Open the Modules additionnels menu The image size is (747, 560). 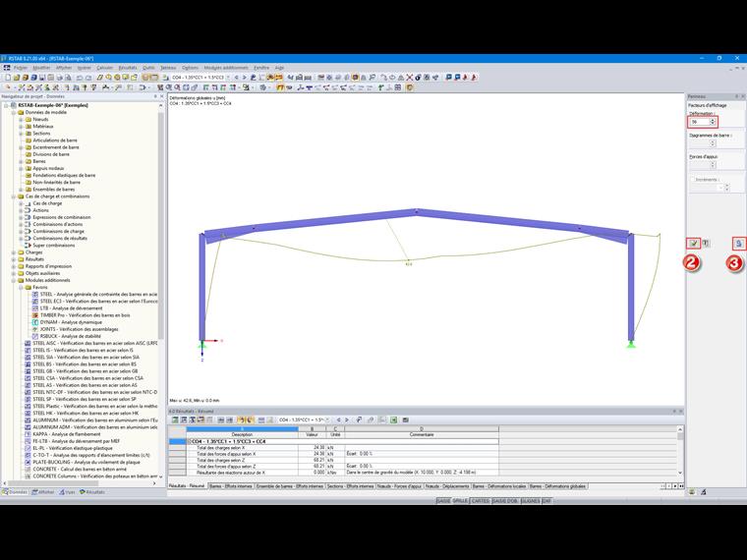click(x=226, y=68)
